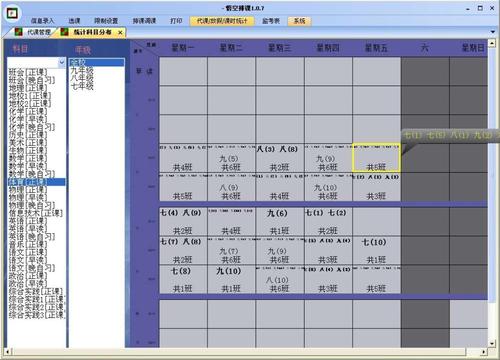
Task: Expand the 科目 combo box arrow
Action: click(x=62, y=62)
